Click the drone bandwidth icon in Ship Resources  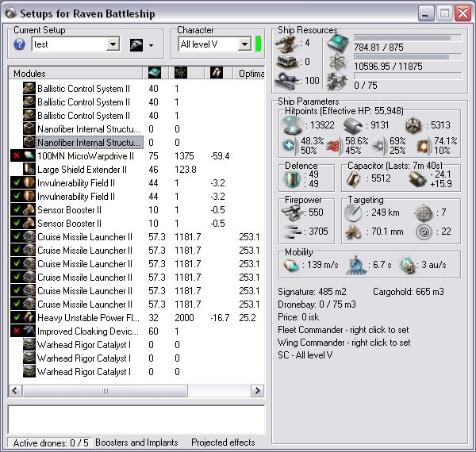tap(336, 80)
